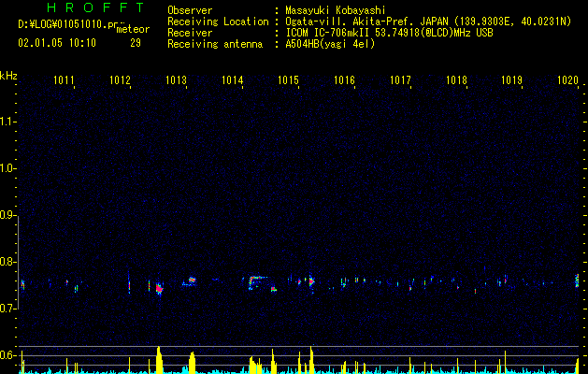
Task: Click the gray frequency range bracket by 0.8
Action: click(x=19, y=263)
